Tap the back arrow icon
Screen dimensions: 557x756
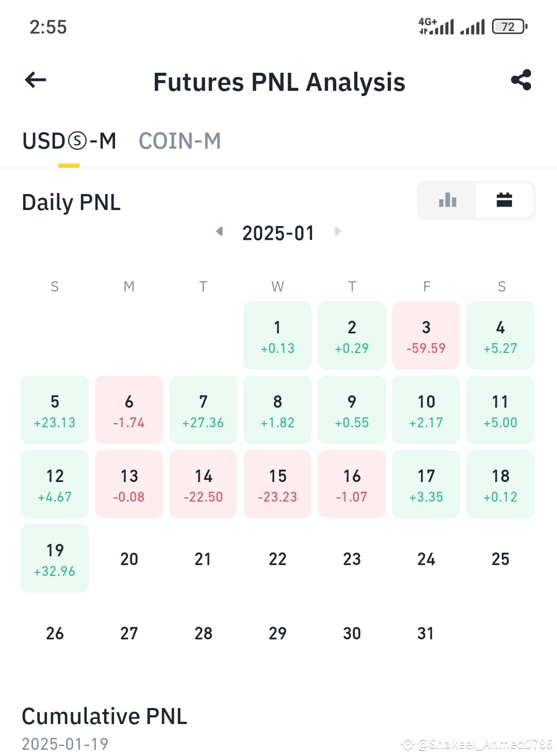(36, 80)
